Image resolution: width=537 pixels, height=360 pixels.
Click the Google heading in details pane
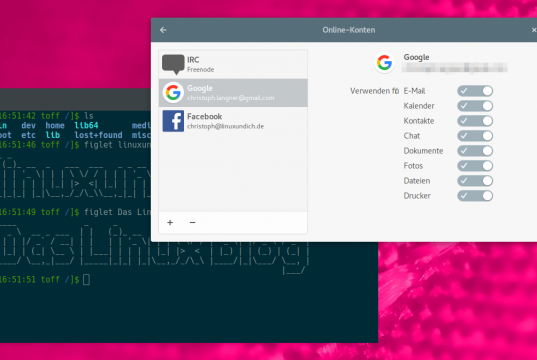click(x=416, y=57)
